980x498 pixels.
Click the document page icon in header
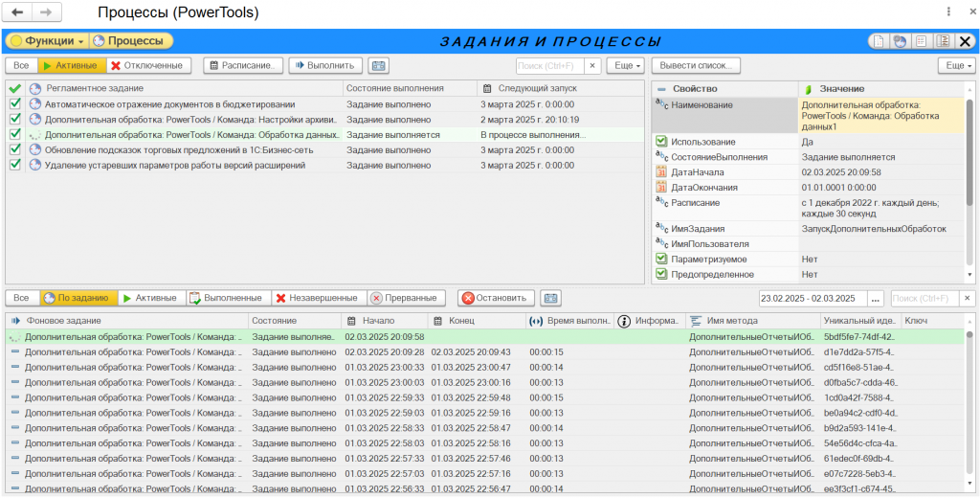coord(879,42)
